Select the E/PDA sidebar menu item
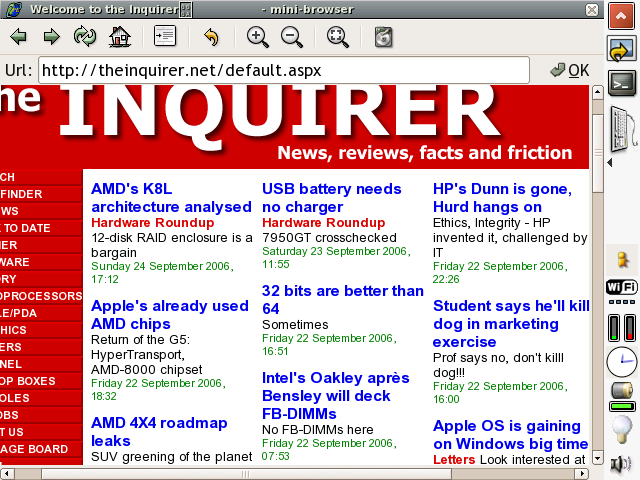The image size is (640, 480). pos(41,313)
